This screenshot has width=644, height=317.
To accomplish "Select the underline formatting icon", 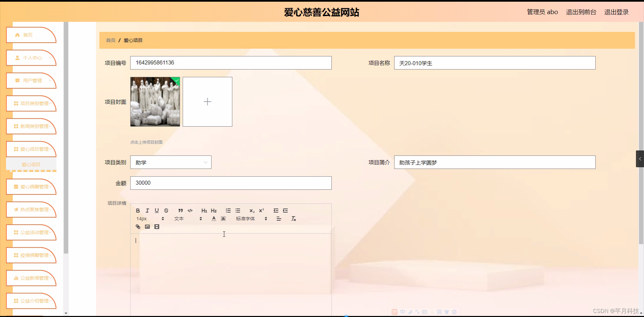I will 157,211.
